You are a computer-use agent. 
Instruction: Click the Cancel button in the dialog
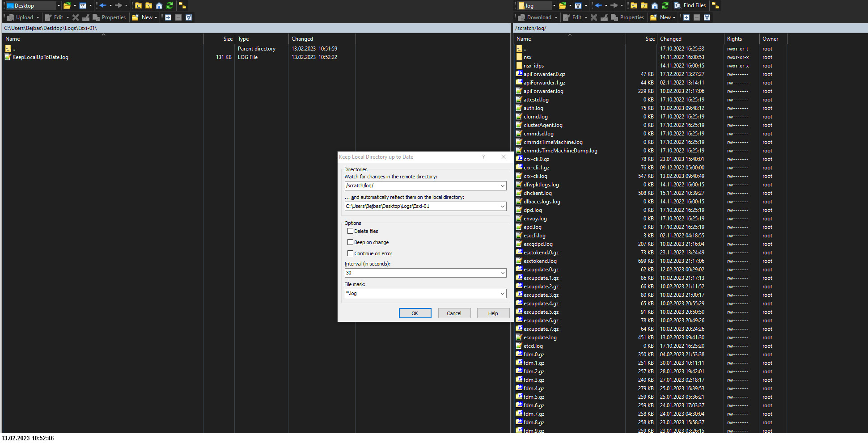pyautogui.click(x=454, y=313)
